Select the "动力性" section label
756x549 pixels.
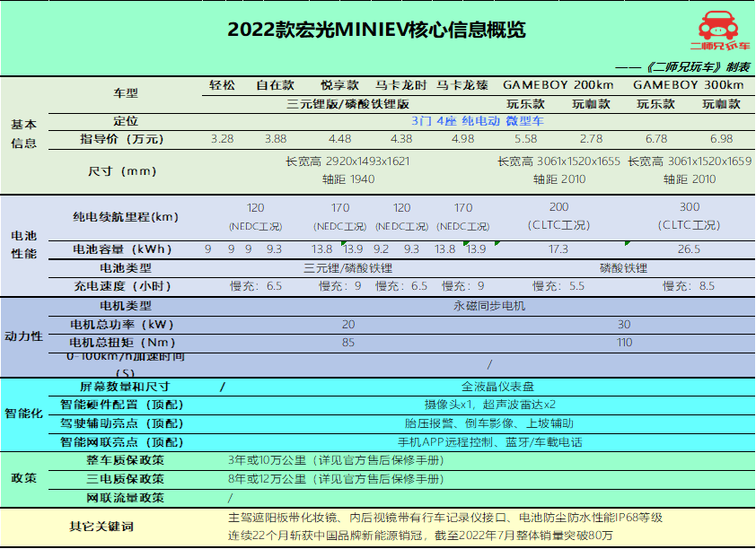23,336
